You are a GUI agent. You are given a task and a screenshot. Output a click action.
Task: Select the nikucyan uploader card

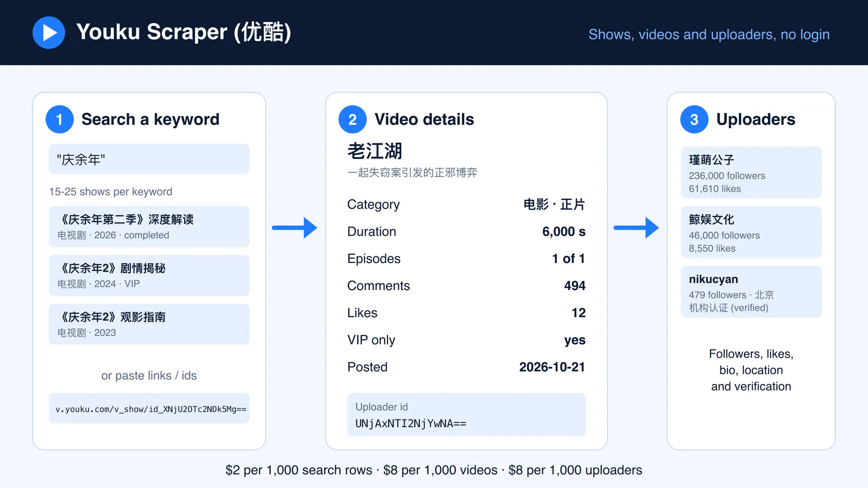pyautogui.click(x=751, y=291)
